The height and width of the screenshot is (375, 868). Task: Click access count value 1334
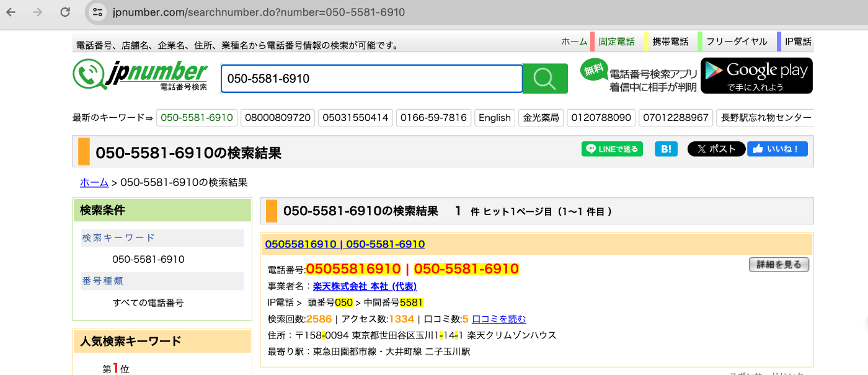(x=402, y=319)
